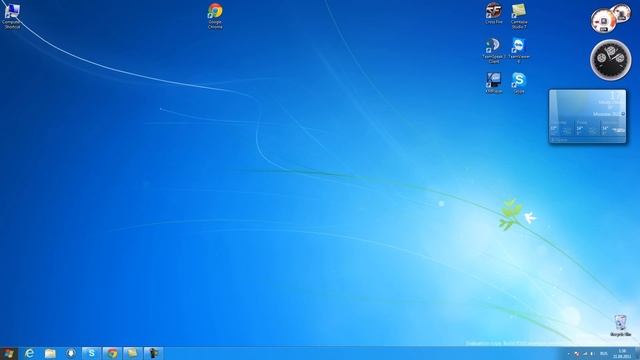Select the Google Chrome desktop icon
Image resolution: width=640 pixels, height=360 pixels.
click(215, 16)
